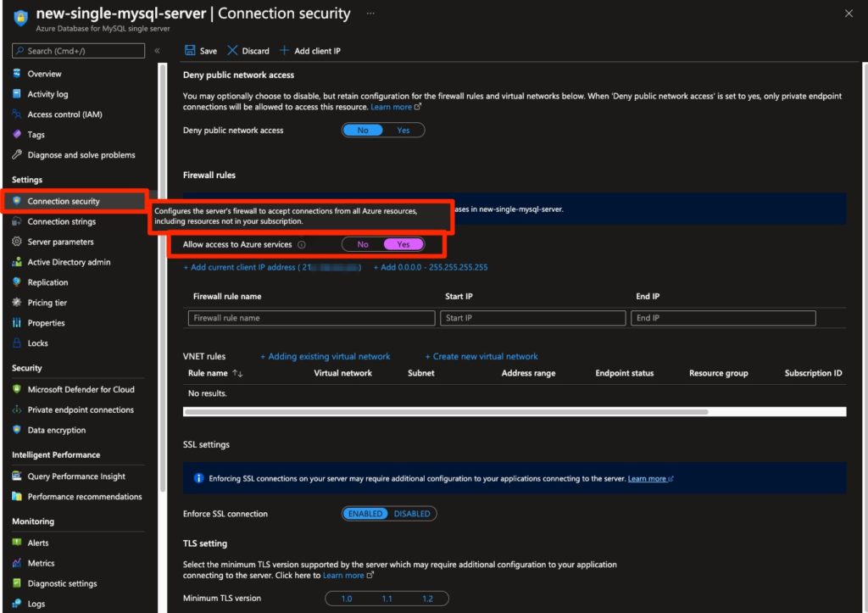Click the sidebar Search (Cmd+/) field
The width and height of the screenshot is (868, 613).
[x=78, y=50]
